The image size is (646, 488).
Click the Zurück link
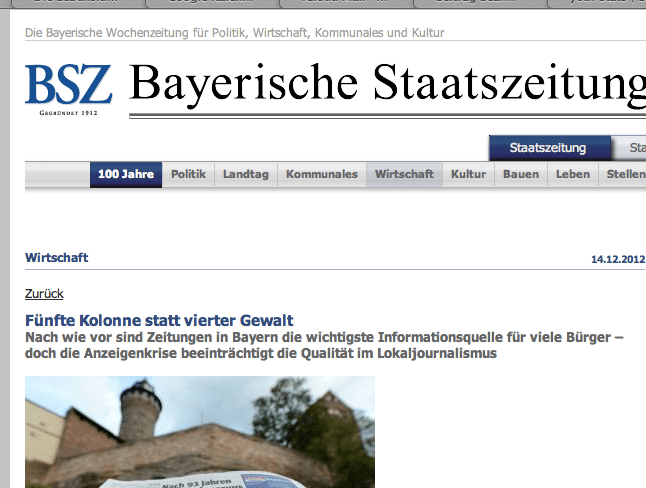point(44,294)
